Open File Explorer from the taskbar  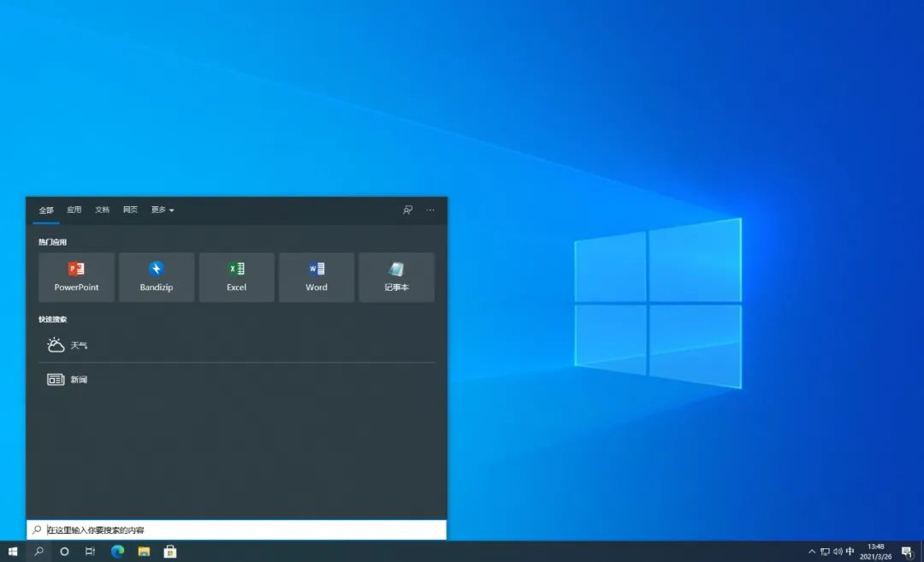coord(144,552)
